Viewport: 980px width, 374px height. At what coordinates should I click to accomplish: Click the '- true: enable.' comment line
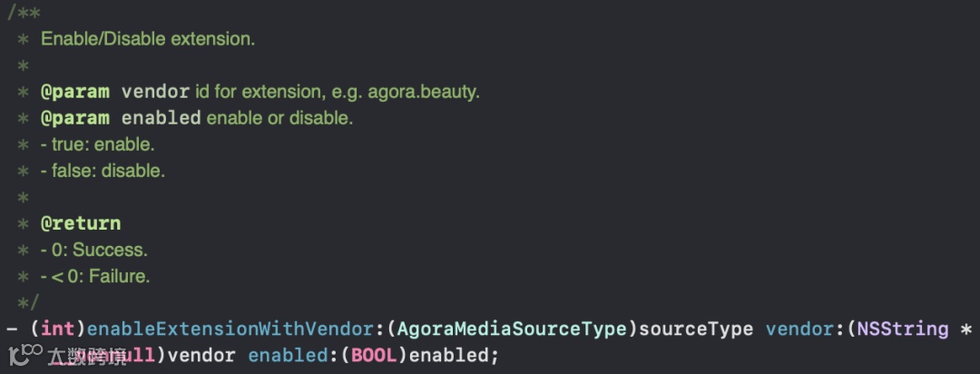point(97,144)
